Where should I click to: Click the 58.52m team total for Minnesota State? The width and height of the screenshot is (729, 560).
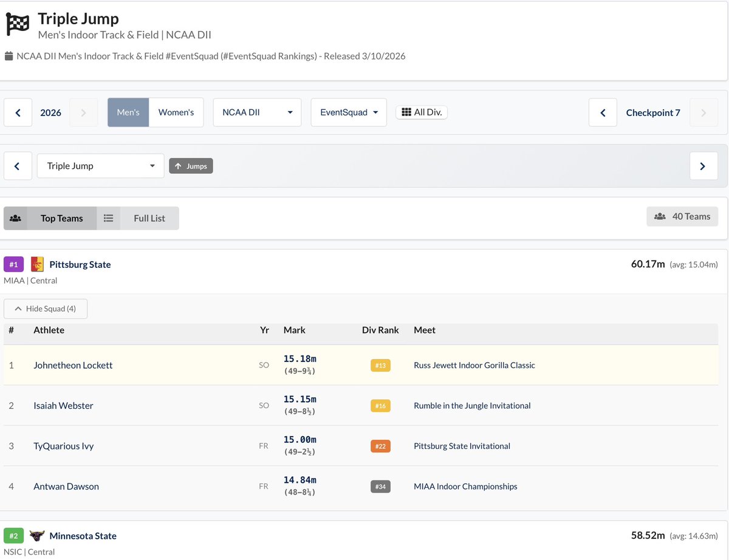tap(648, 536)
